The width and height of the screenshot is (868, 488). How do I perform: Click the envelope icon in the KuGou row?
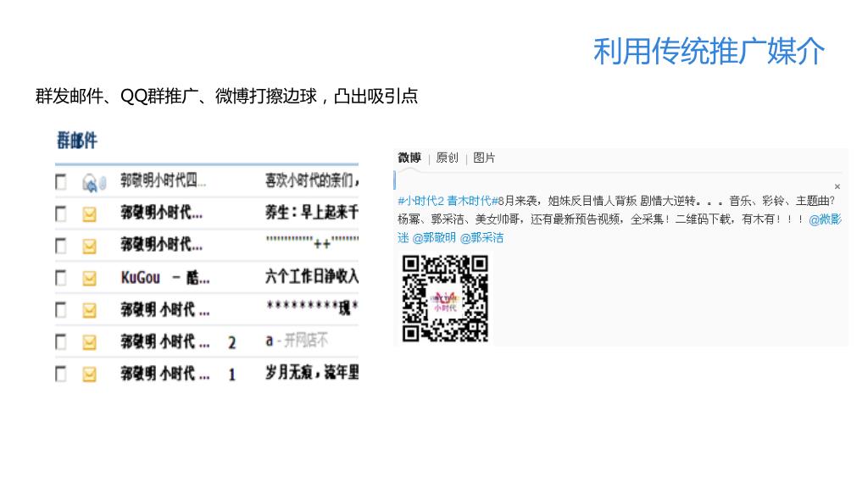point(89,278)
